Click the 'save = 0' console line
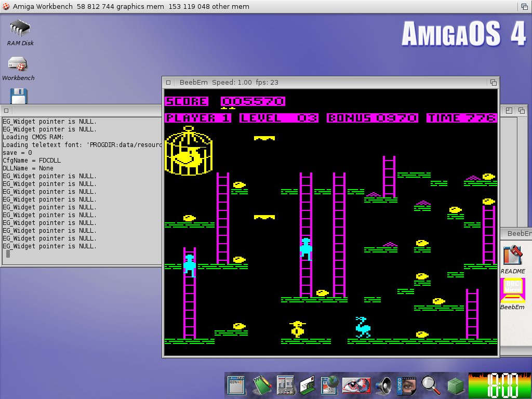The image size is (532, 399). tap(17, 153)
